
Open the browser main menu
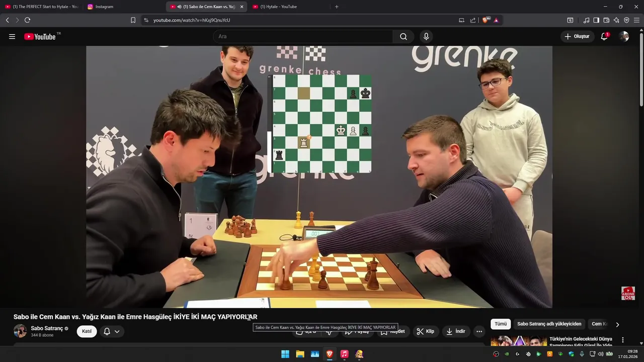637,20
